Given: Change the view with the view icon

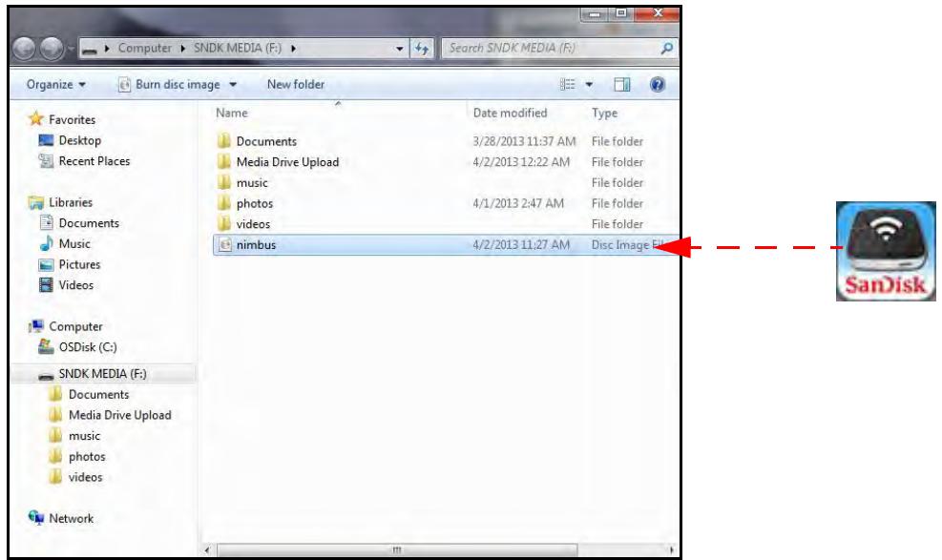Looking at the screenshot, I should coord(567,85).
